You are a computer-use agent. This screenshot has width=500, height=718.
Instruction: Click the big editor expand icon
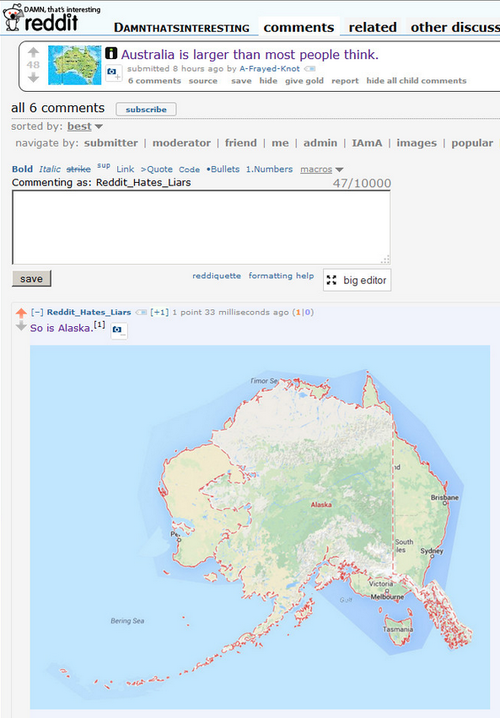(332, 280)
